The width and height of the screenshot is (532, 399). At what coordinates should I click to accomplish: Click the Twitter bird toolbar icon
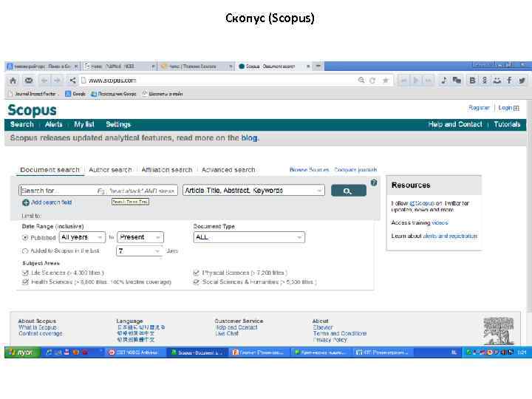coord(522,81)
